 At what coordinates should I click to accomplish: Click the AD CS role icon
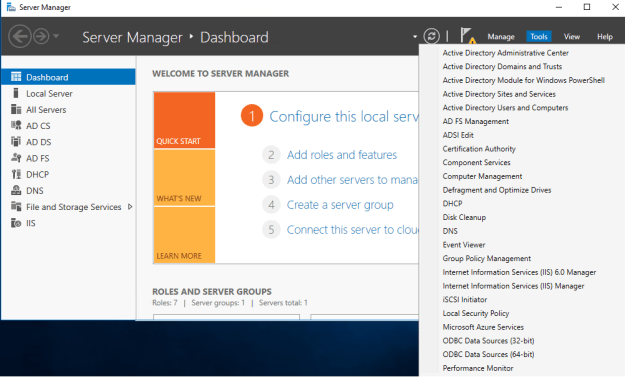coord(16,126)
